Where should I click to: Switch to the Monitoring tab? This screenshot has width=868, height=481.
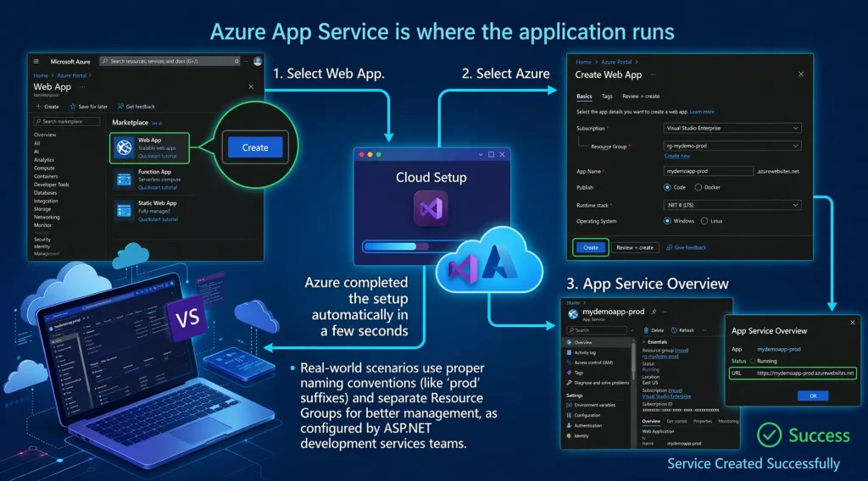(728, 421)
